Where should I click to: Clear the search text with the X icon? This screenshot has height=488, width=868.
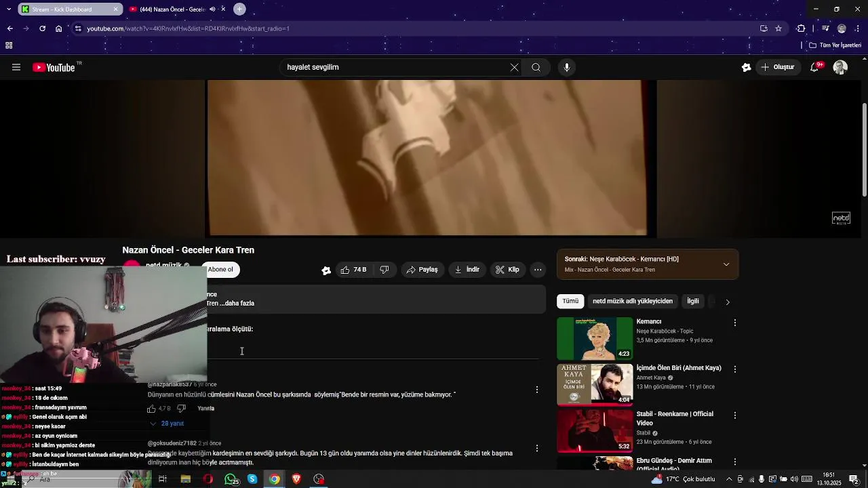[x=514, y=67]
